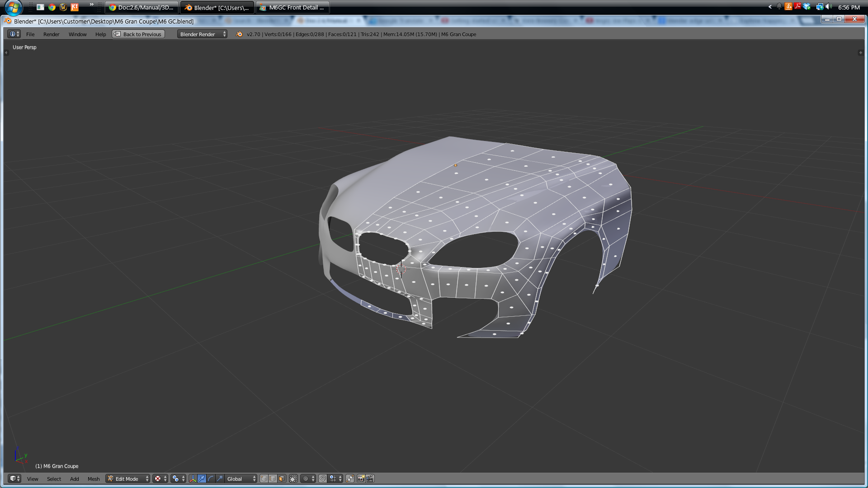
Task: Open the Render menu
Action: (51, 34)
